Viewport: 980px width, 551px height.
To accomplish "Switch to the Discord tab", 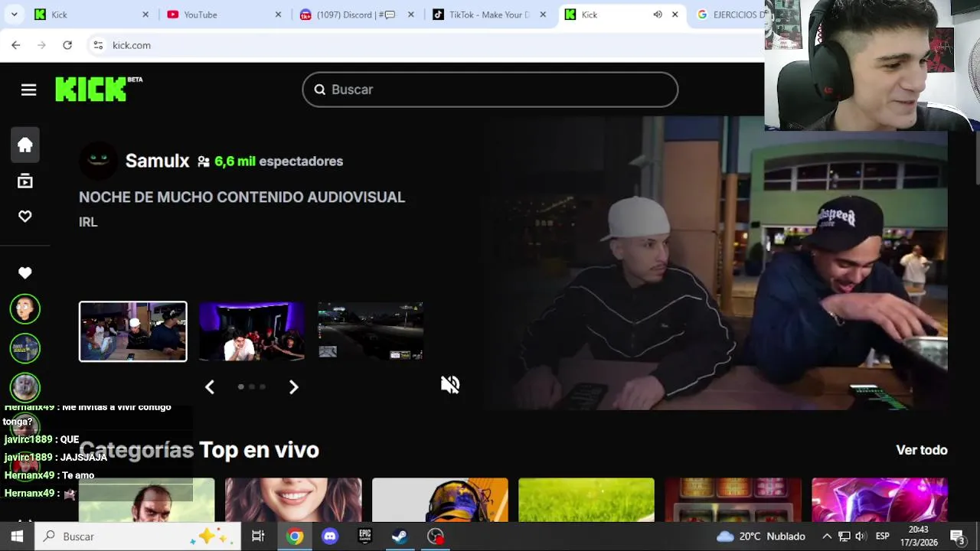I will pyautogui.click(x=356, y=15).
